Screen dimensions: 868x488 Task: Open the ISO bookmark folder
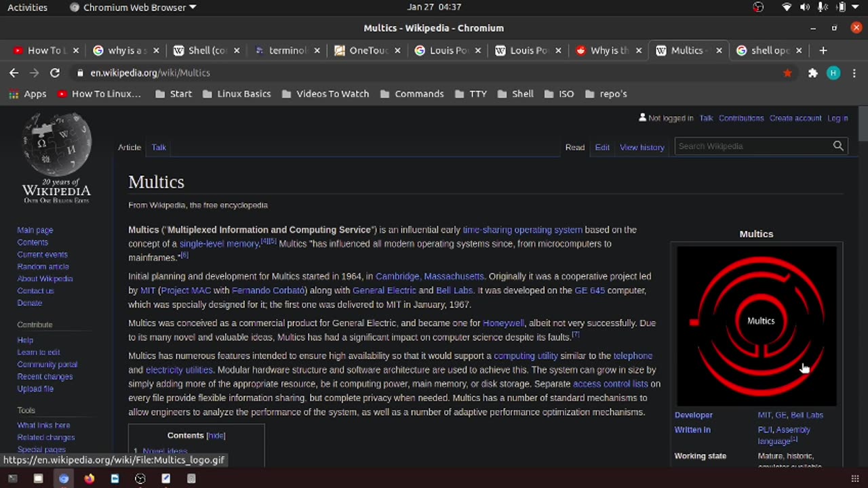click(x=559, y=94)
